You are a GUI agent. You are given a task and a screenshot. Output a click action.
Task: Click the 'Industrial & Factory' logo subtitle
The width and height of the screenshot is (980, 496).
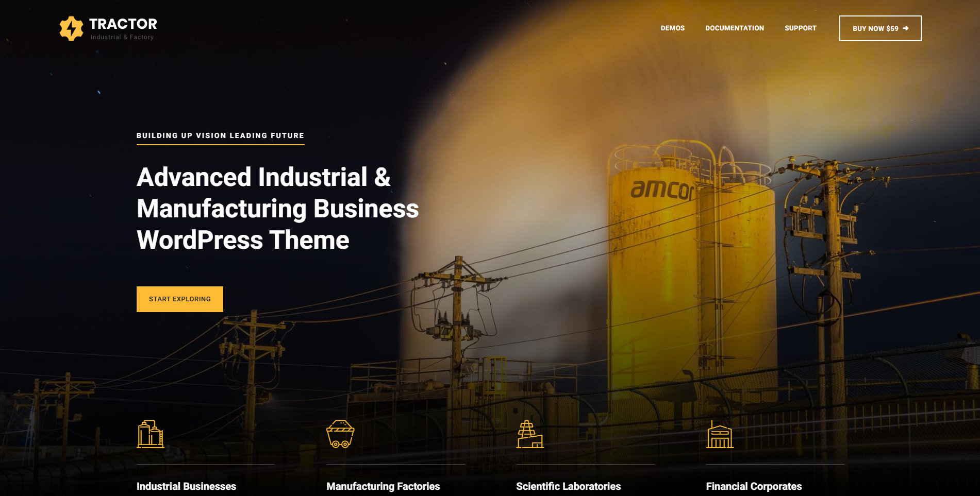point(122,37)
